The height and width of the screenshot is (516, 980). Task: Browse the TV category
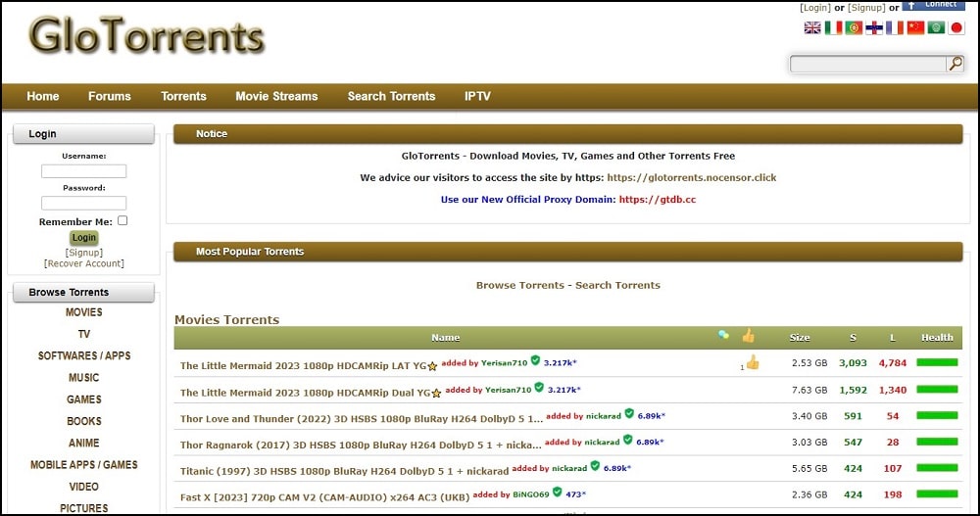click(83, 334)
